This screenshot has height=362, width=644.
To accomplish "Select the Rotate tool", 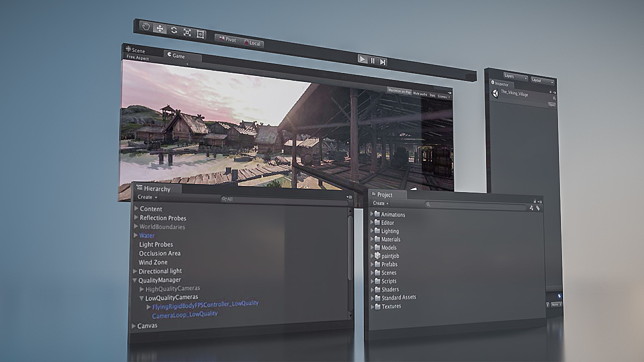I will pyautogui.click(x=174, y=29).
